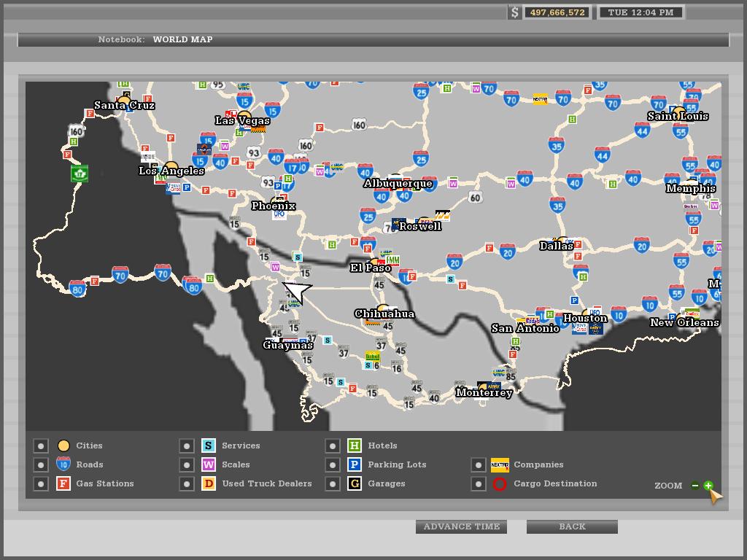
Task: Click the Guaymas city label
Action: [287, 345]
